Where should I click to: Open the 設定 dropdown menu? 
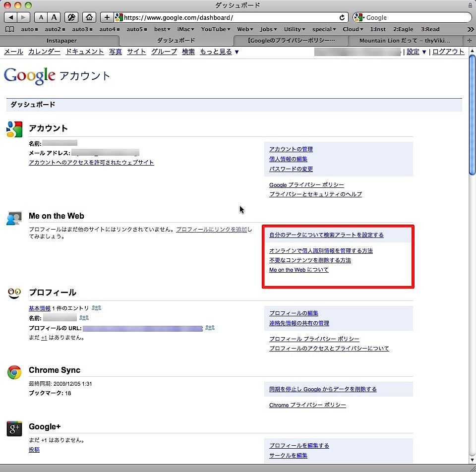pyautogui.click(x=416, y=52)
